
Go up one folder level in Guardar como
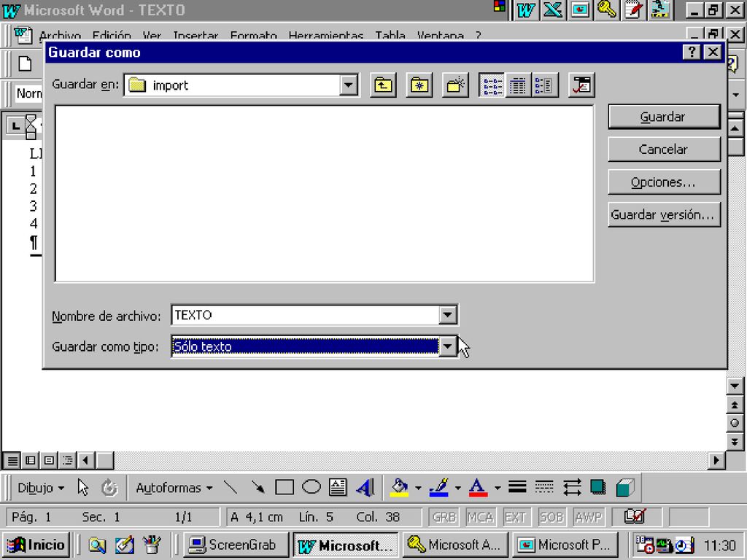pos(383,85)
